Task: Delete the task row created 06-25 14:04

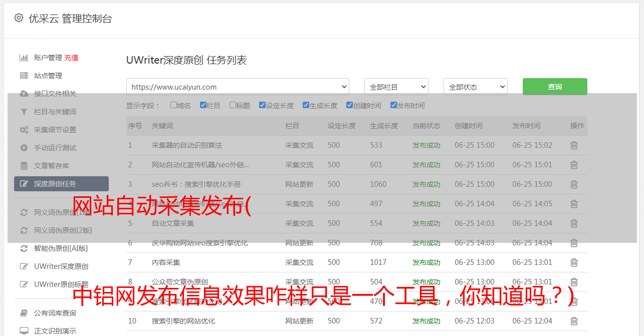Action: pos(574,204)
